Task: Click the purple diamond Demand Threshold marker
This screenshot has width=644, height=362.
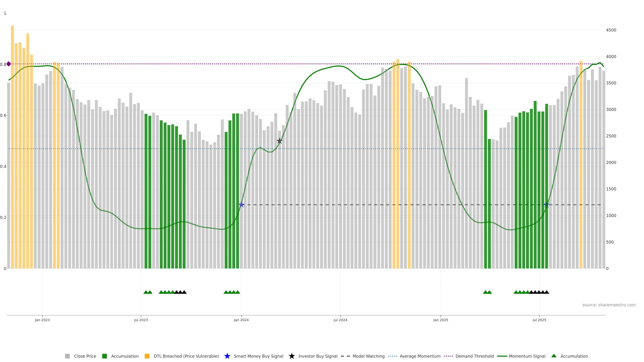Action: click(9, 64)
